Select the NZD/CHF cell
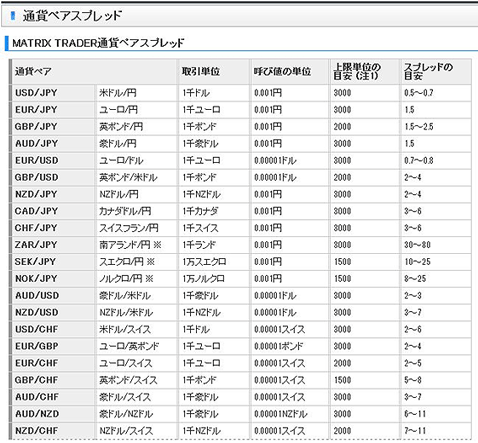Screen dimensions: 478x443 coord(53,431)
